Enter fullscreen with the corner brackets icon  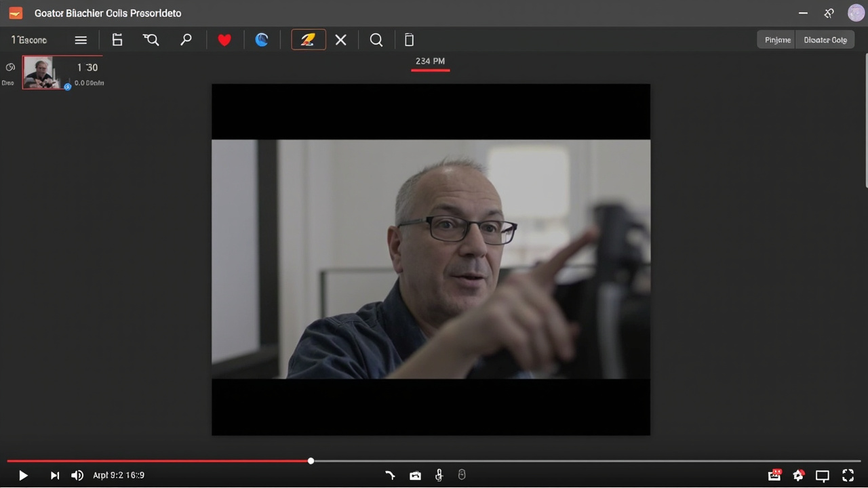(x=848, y=475)
